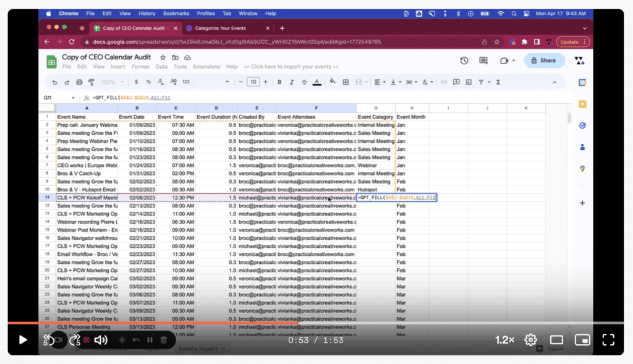
Task: Click the insert link icon
Action: click(444, 82)
